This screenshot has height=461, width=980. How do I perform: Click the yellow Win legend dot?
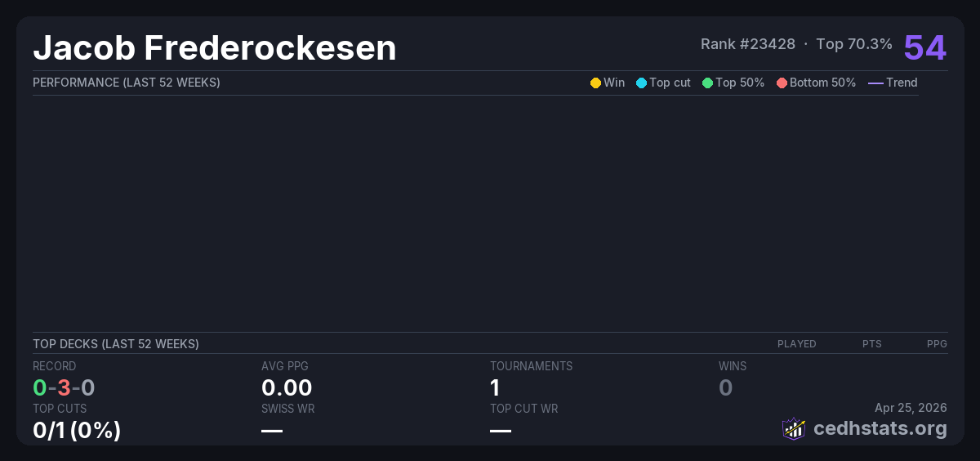pyautogui.click(x=595, y=83)
